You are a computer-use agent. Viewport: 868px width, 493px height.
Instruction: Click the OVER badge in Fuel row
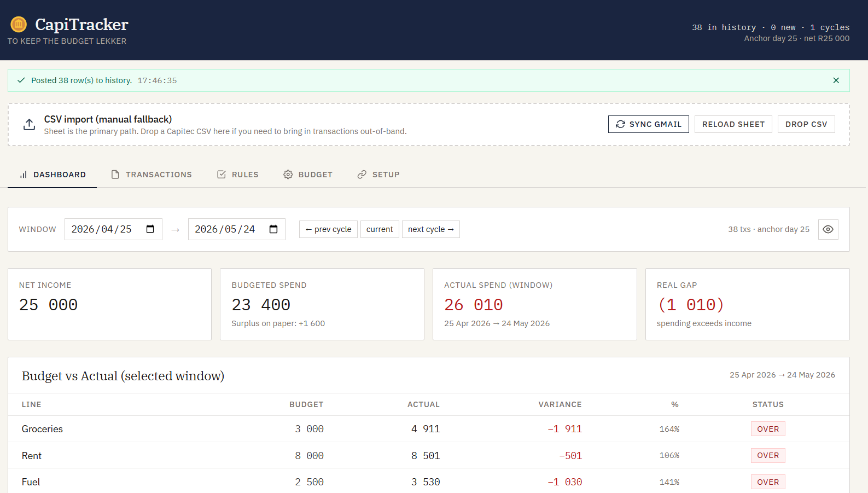pyautogui.click(x=768, y=482)
